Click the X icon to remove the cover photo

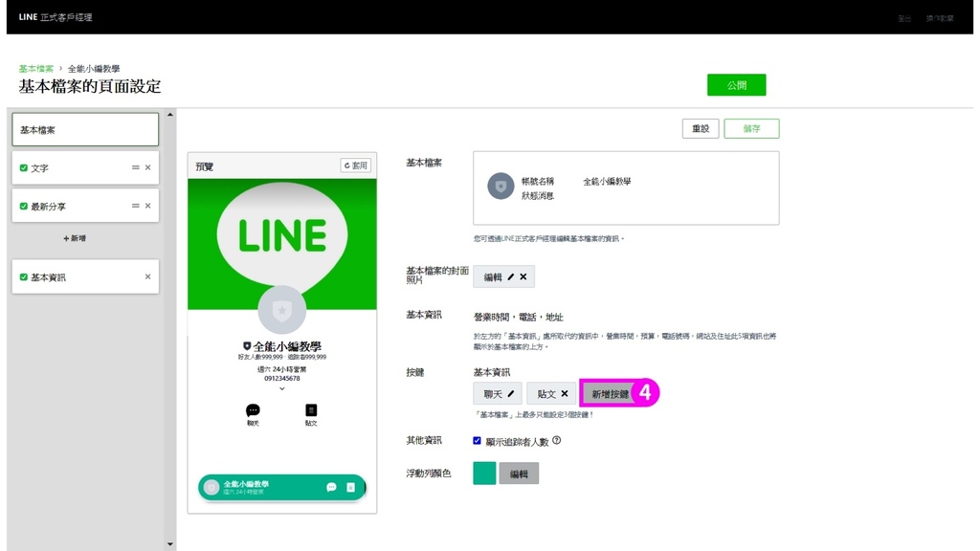pyautogui.click(x=523, y=276)
